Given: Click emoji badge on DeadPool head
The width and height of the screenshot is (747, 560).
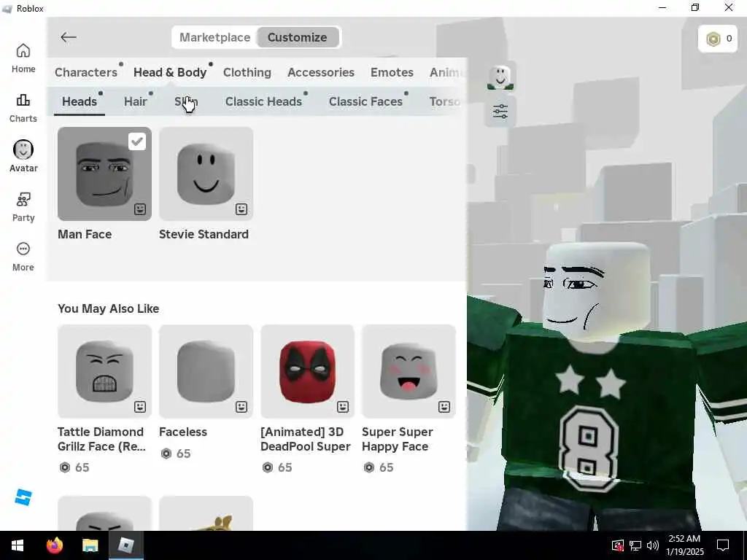Looking at the screenshot, I should coord(343,407).
